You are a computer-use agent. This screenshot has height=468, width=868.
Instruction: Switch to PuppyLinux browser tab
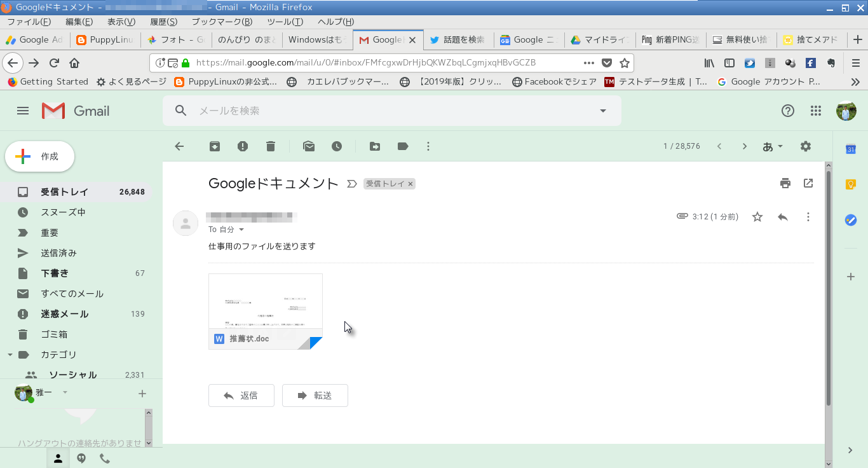105,39
